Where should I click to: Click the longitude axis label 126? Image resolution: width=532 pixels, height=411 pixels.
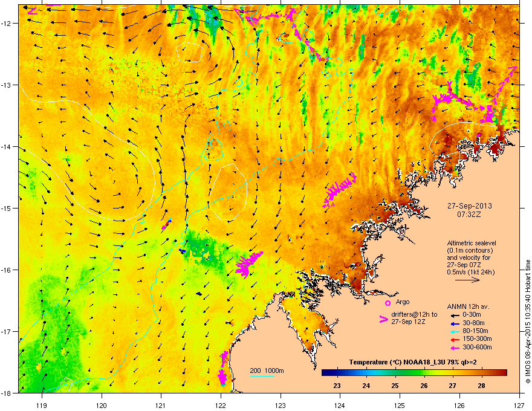(459, 406)
